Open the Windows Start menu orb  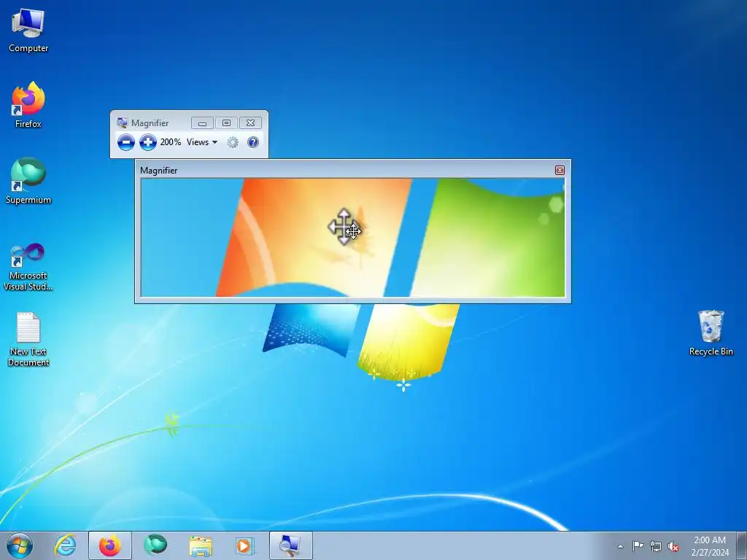click(x=20, y=545)
